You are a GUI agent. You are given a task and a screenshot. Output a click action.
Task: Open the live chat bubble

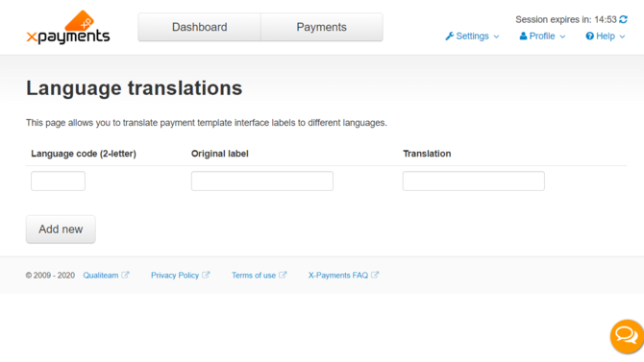click(x=627, y=336)
